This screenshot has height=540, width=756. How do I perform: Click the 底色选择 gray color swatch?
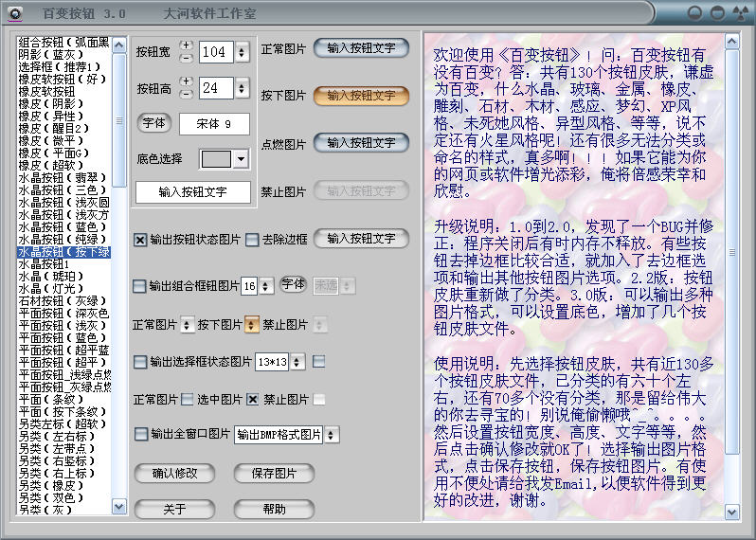coord(216,158)
